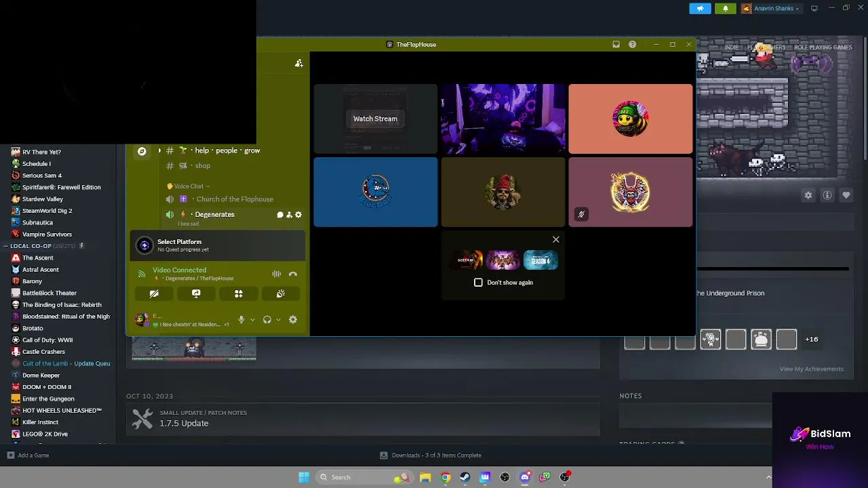The image size is (868, 488).
Task: Collapse the LOCAL CO-OP collection in Steam
Action: (7, 246)
